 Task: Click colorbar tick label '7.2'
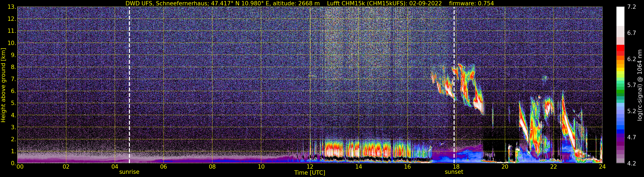[632, 7]
